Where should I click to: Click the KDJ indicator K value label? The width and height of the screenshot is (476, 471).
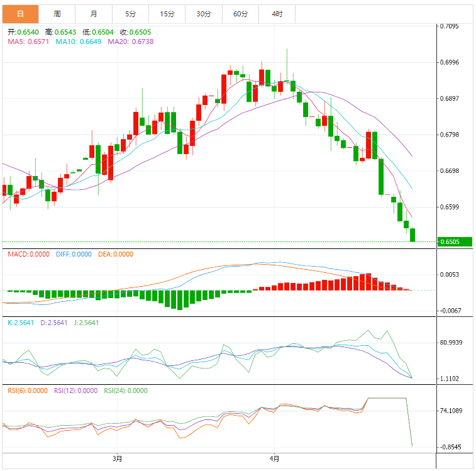(x=20, y=323)
